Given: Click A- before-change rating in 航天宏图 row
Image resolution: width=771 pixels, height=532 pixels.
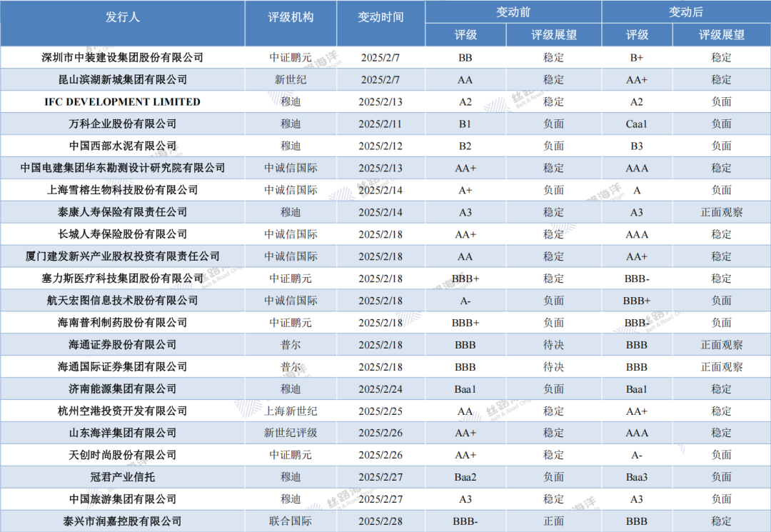Looking at the screenshot, I should [465, 301].
